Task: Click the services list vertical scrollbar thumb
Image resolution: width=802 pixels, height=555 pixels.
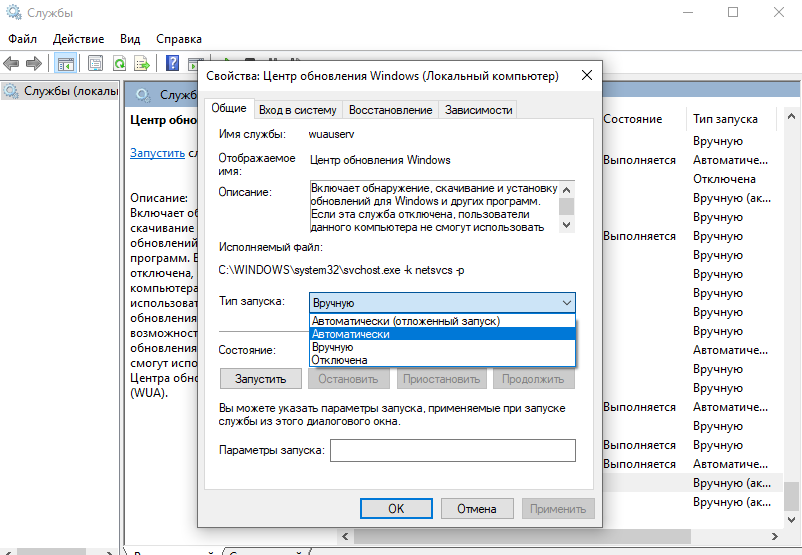Action: click(791, 496)
